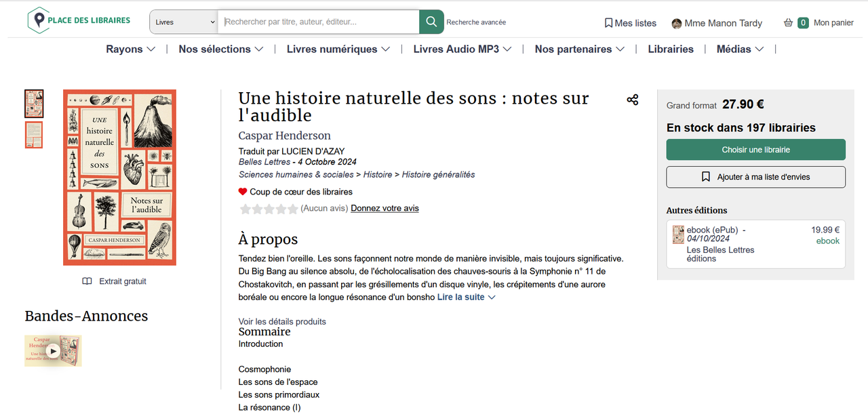Expand Livres Audio MP3 menu

coord(462,49)
